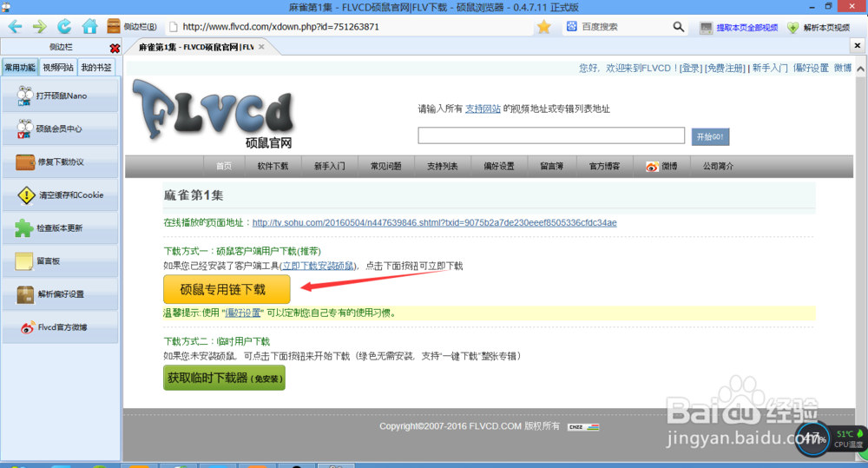This screenshot has width=868, height=468.
Task: Click the 开始GO! button
Action: [710, 137]
